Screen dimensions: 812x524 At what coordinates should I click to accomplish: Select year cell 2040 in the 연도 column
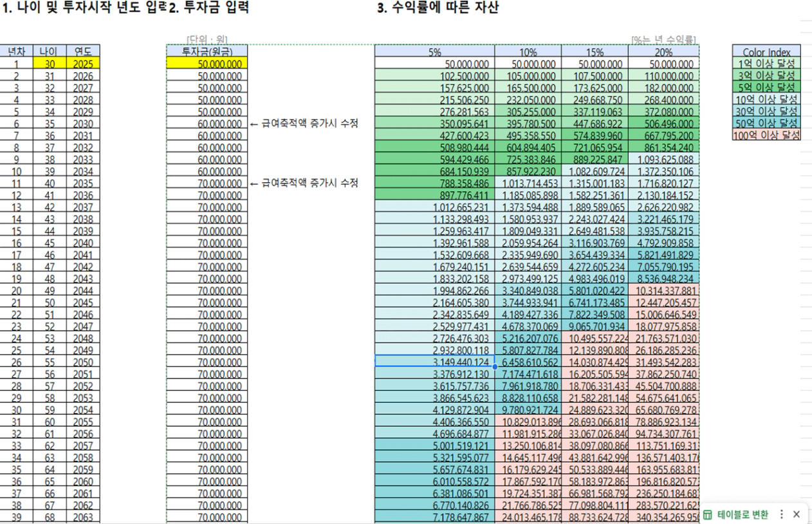point(83,243)
